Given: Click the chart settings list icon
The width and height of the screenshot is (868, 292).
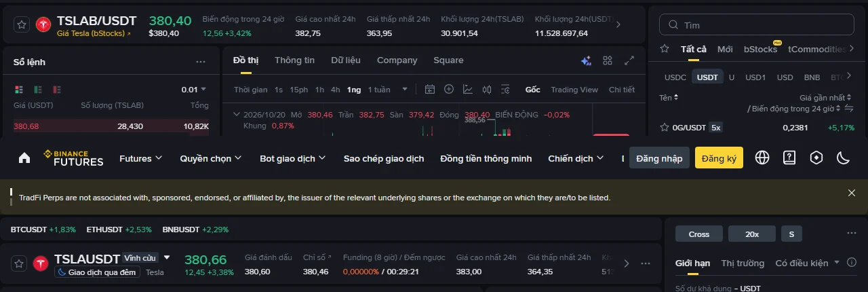Looking at the screenshot, I should tap(505, 90).
